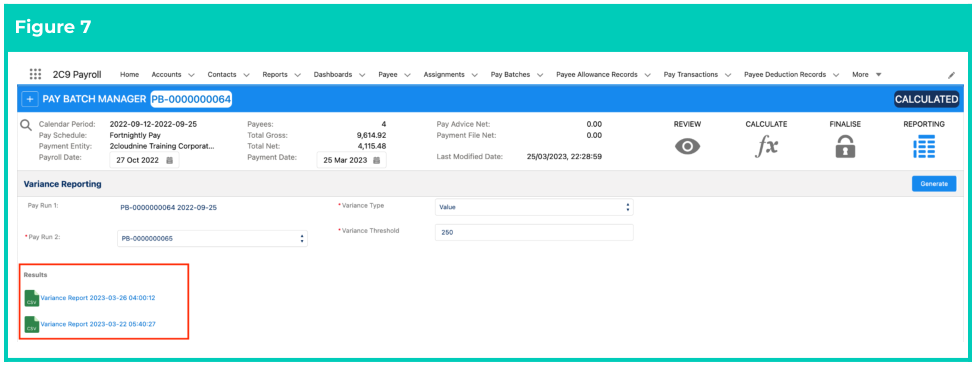Click the Reporting list icon
The height and width of the screenshot is (366, 976).
coord(924,146)
